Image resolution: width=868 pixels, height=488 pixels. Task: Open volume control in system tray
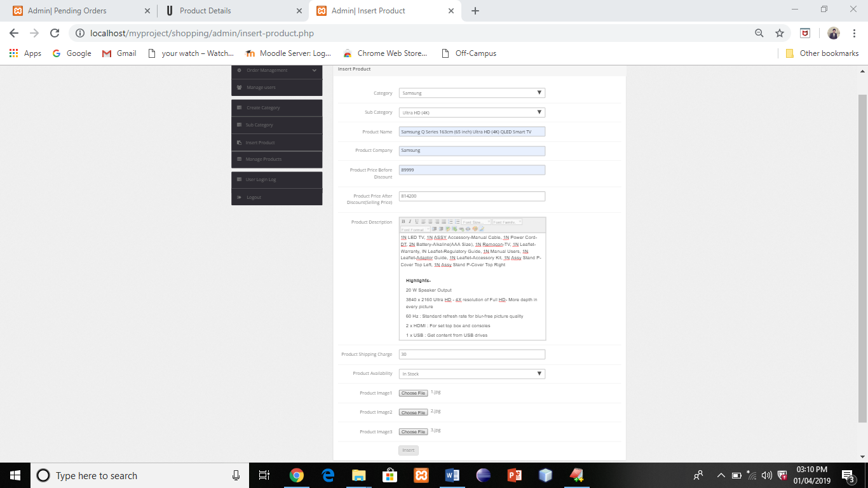(x=766, y=475)
